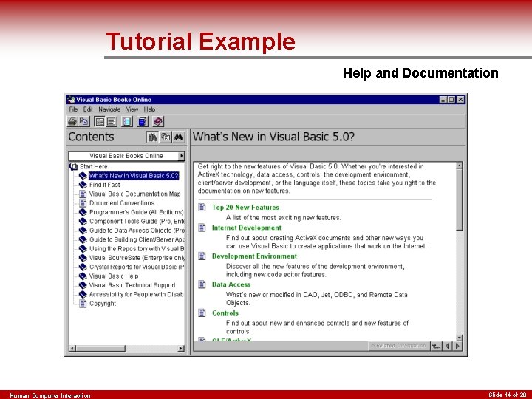This screenshot has height=399, width=532.
Task: Open the File menu
Action: pyautogui.click(x=73, y=109)
